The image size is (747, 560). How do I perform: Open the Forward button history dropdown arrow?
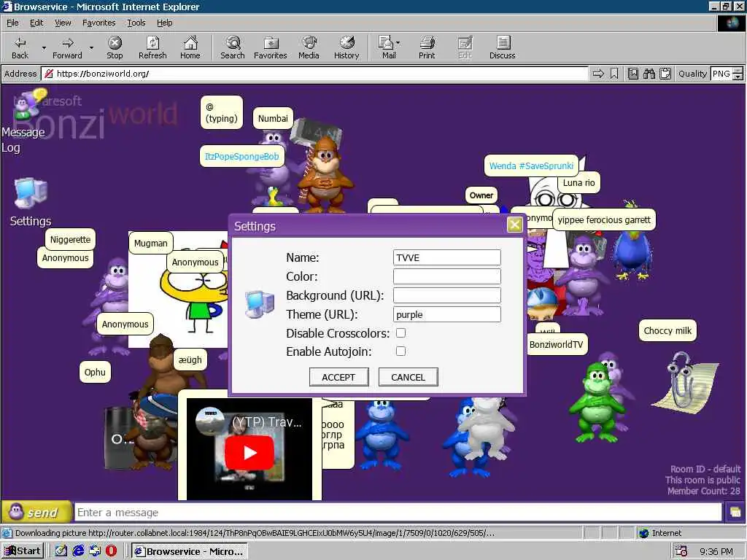coord(91,47)
